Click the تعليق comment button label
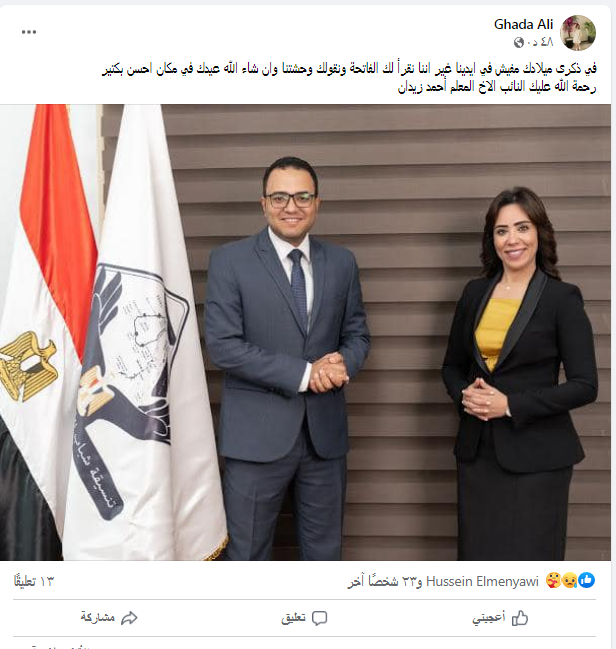Viewport: 616px width, 649px height. tap(294, 618)
